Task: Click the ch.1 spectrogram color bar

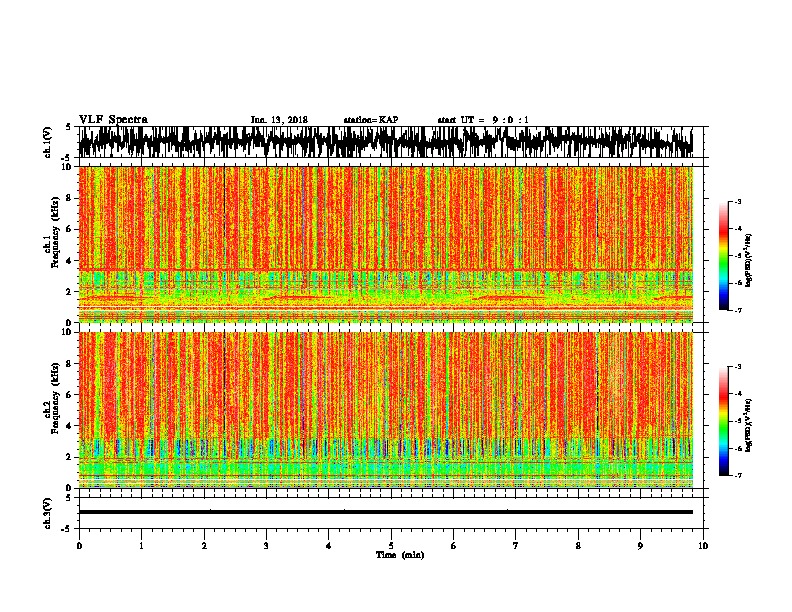Action: (724, 256)
